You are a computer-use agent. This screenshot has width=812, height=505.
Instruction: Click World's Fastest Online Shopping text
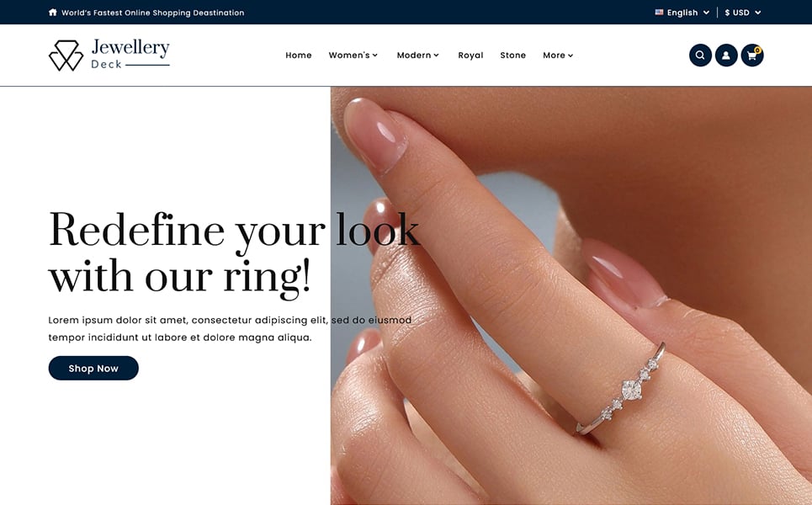[153, 13]
